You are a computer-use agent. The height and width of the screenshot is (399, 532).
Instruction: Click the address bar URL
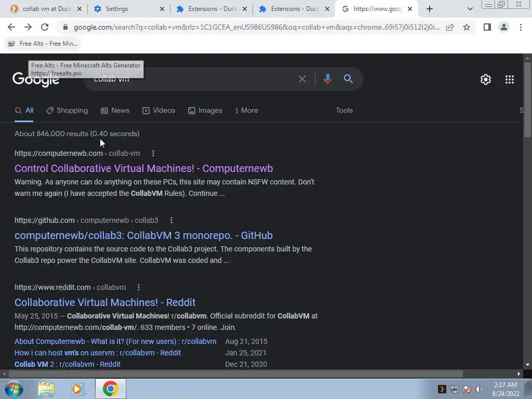click(x=257, y=27)
